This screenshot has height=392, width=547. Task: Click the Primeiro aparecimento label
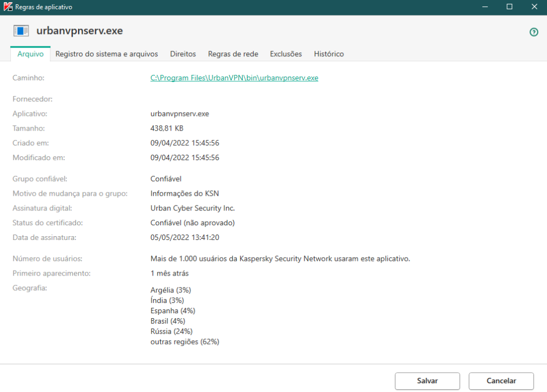coord(51,273)
